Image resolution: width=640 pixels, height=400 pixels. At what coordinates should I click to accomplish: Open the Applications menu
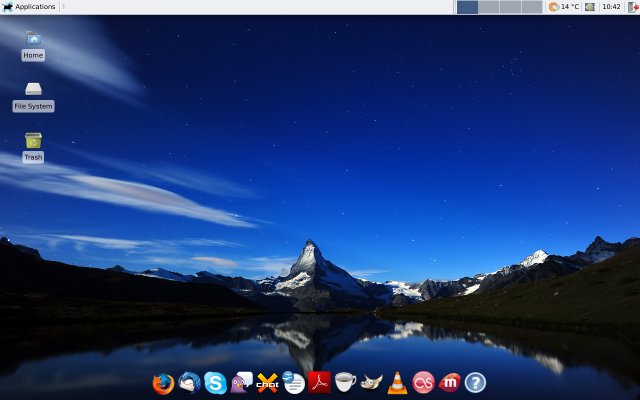click(29, 7)
